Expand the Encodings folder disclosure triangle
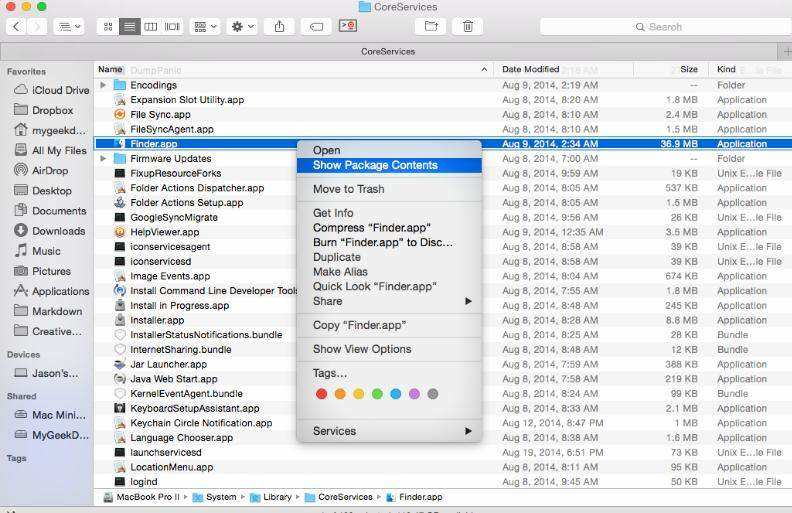Screen dimensions: 792x513 [x=103, y=85]
